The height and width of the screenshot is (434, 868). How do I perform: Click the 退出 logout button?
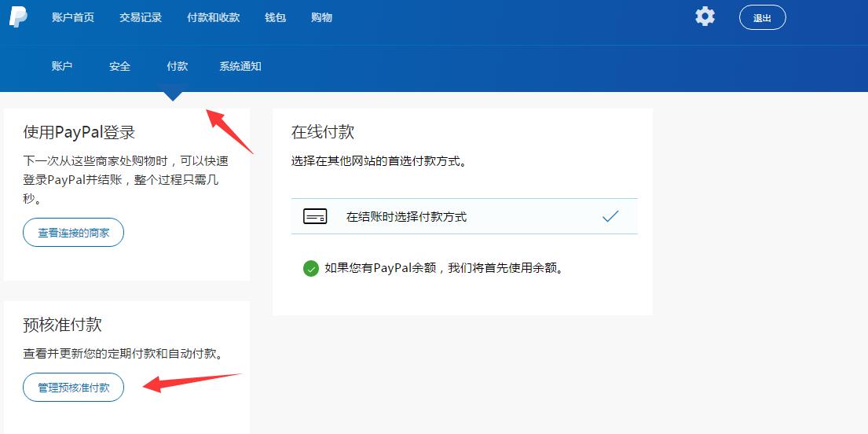click(762, 17)
